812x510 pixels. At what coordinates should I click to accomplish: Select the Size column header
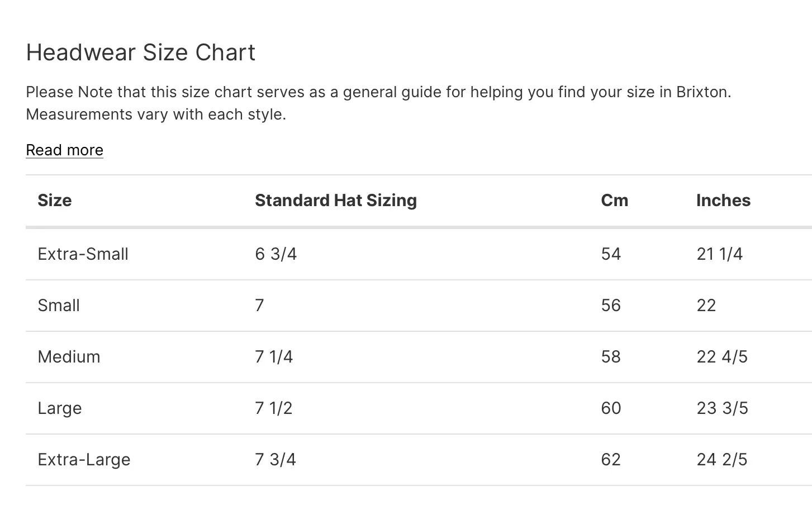(55, 201)
